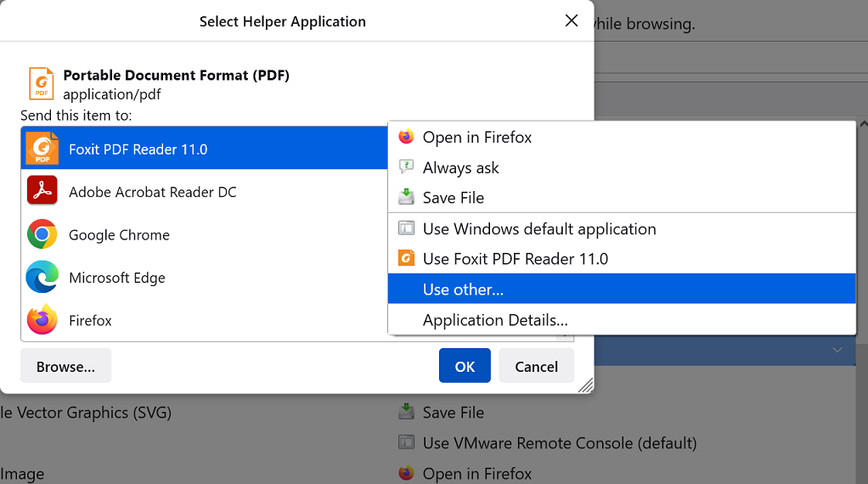Select Foxit PDF Reader 11.0 in the application list
Screen dimensions: 868x484
205,149
